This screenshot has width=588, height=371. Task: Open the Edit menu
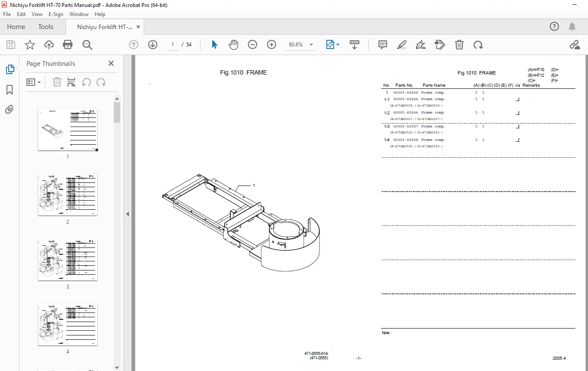tap(21, 14)
